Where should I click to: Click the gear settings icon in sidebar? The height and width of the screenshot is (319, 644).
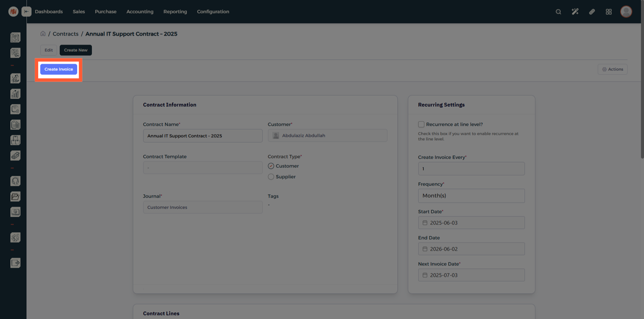point(15,238)
